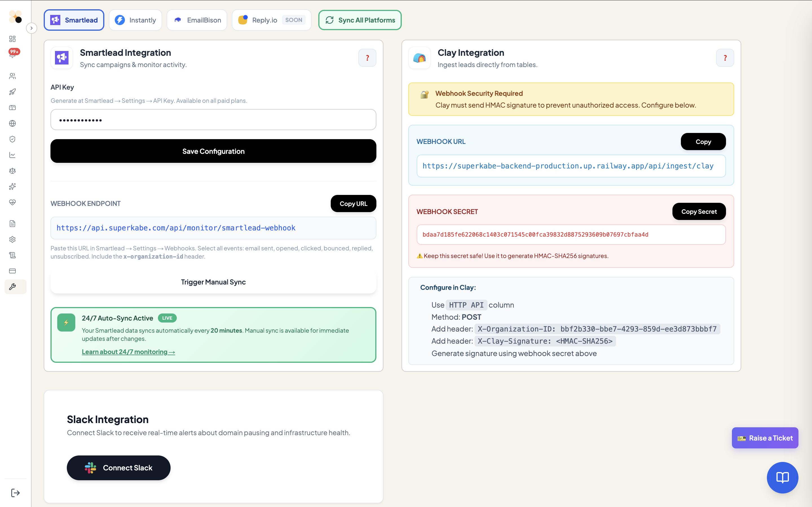Click Connect Slack button

coord(118,468)
